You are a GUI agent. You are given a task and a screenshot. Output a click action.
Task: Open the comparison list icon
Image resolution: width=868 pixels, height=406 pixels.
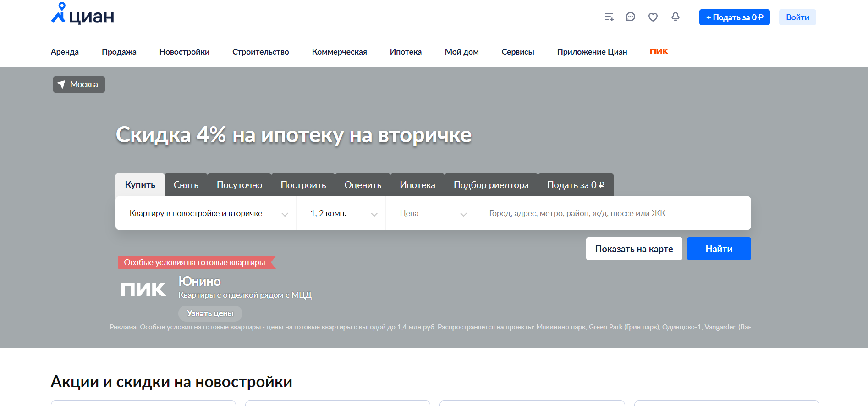[609, 17]
